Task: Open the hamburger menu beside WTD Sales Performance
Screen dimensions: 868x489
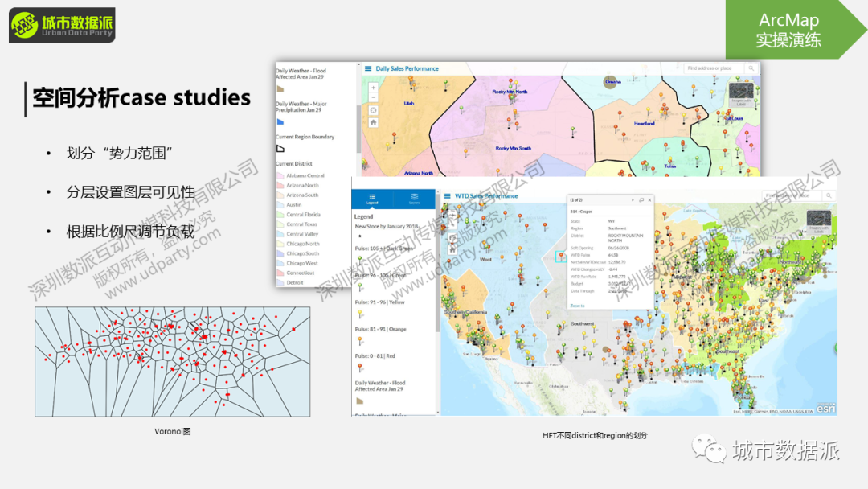Action: click(448, 196)
